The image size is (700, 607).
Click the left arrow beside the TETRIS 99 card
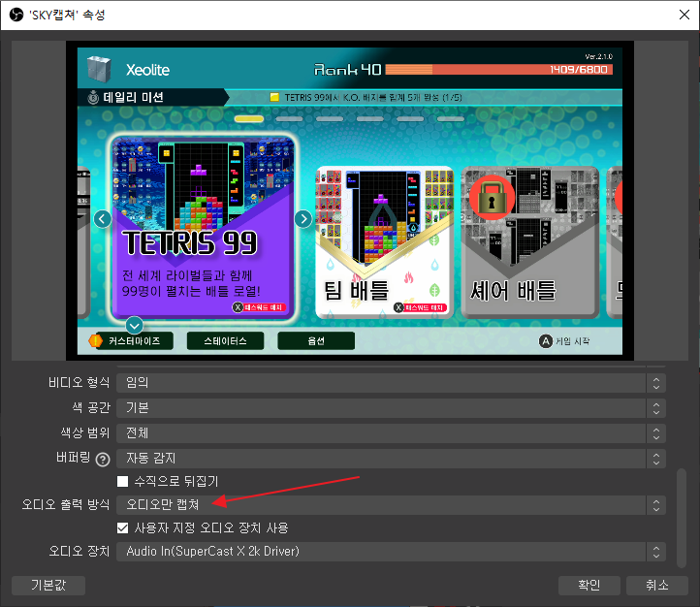102,219
